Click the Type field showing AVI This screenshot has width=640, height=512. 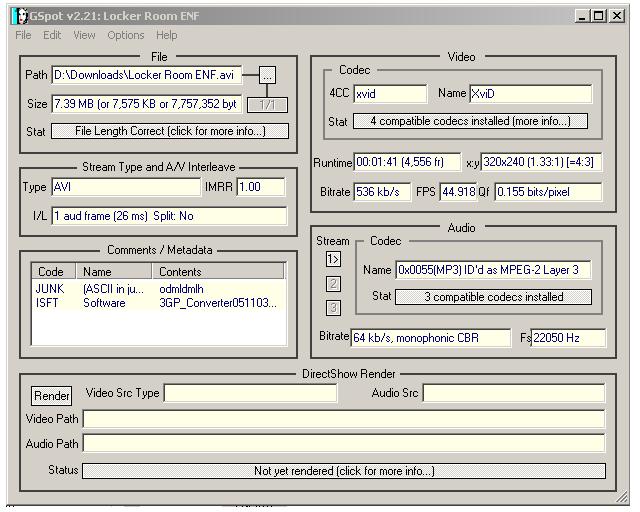126,187
